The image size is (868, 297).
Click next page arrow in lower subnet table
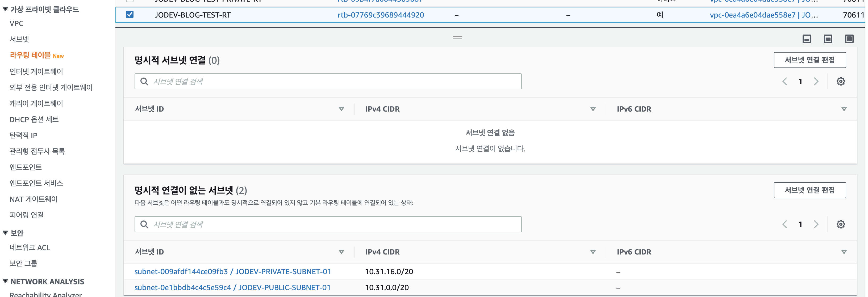tap(816, 224)
